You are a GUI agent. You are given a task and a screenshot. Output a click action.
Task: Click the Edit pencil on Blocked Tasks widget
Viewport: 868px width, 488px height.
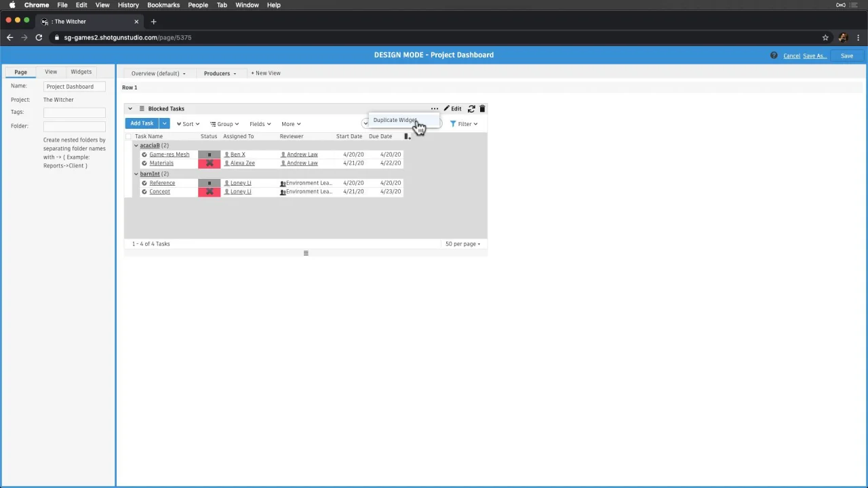click(452, 108)
